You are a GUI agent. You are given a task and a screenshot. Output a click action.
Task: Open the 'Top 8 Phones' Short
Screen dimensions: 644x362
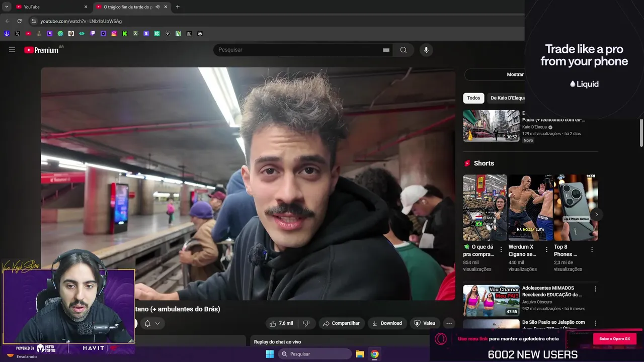point(576,208)
